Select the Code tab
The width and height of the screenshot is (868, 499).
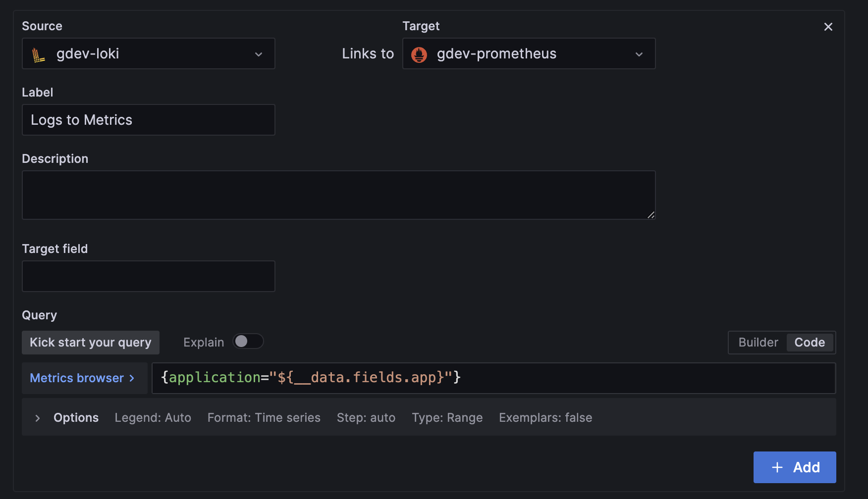point(810,342)
